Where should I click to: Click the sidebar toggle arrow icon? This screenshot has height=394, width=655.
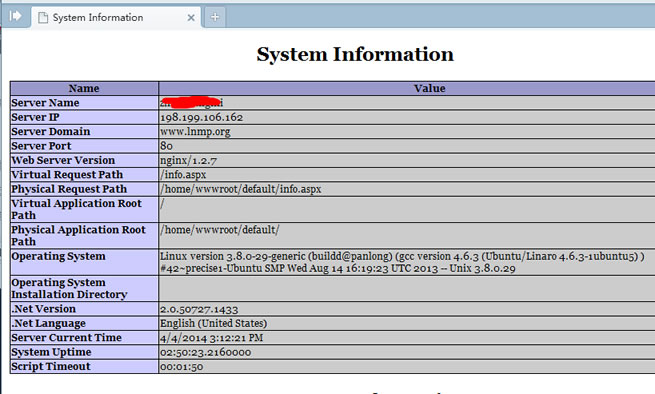click(x=15, y=16)
